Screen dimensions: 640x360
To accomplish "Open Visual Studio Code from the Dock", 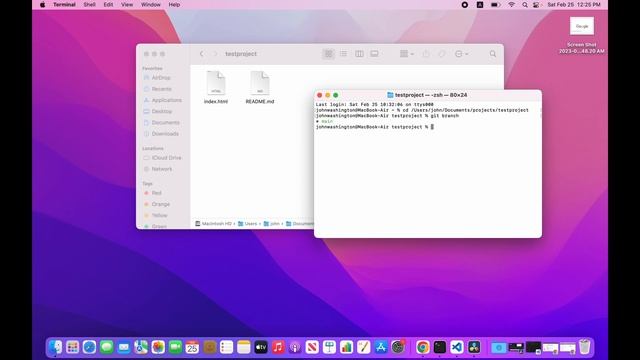I will 457,347.
